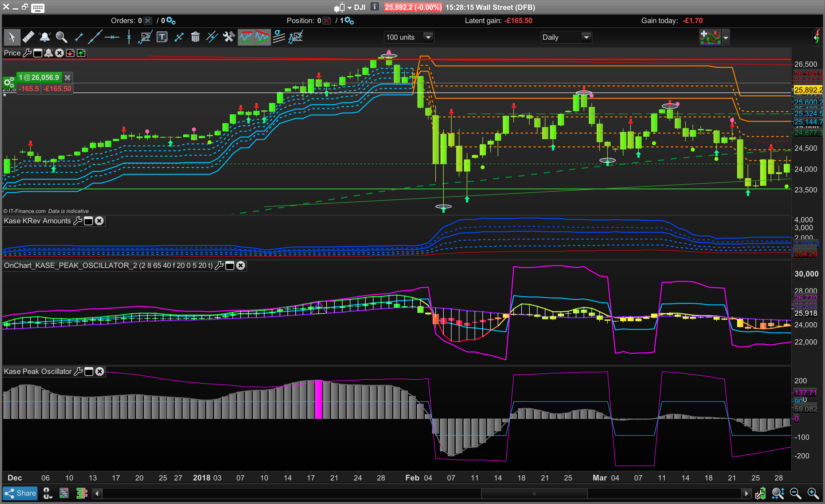825x504 pixels.
Task: Click the trash delete objects icon
Action: 195,37
